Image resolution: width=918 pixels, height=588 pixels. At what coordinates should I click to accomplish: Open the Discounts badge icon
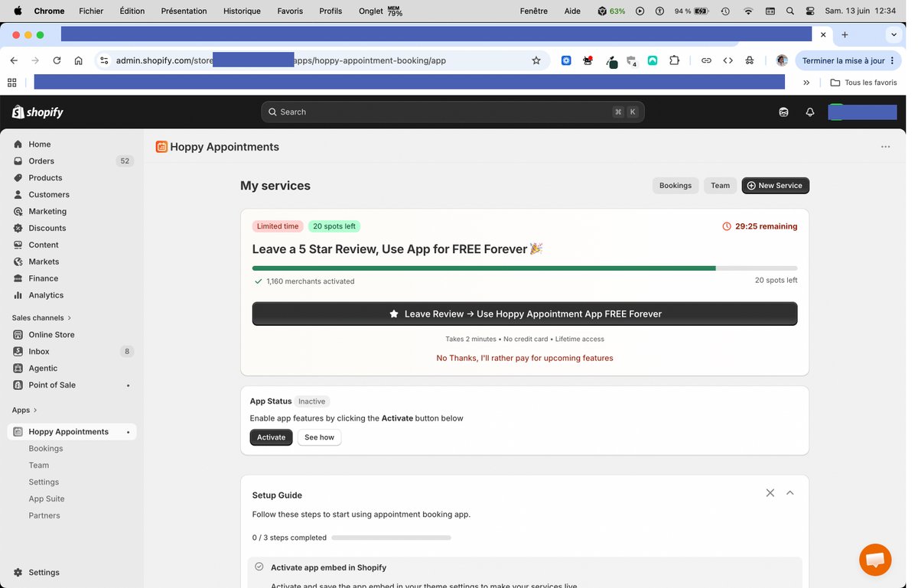[18, 228]
